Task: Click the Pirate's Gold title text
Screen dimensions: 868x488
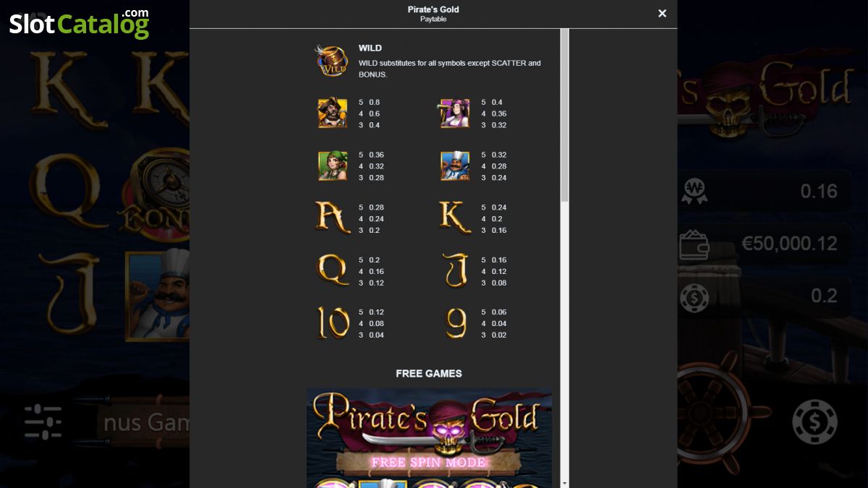Action: coord(433,9)
